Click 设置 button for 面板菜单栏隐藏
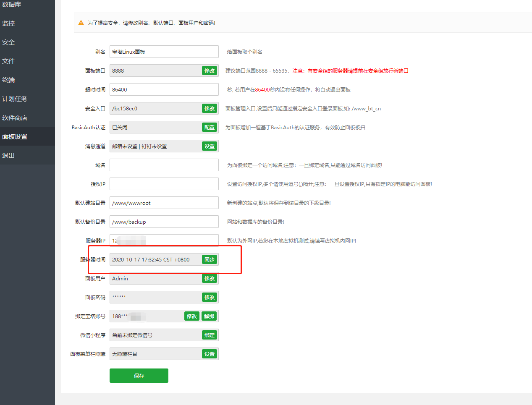The image size is (532, 405). [x=210, y=354]
